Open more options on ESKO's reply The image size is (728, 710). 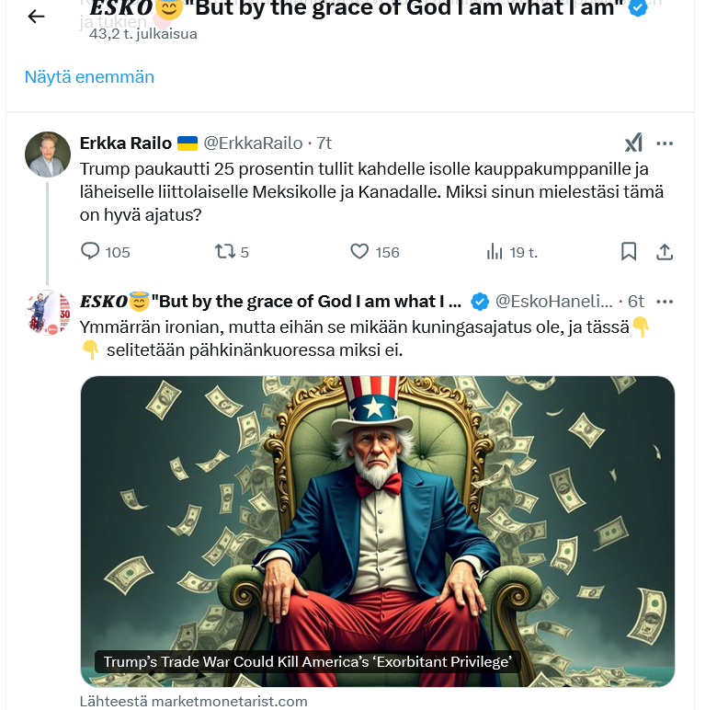pyautogui.click(x=665, y=302)
